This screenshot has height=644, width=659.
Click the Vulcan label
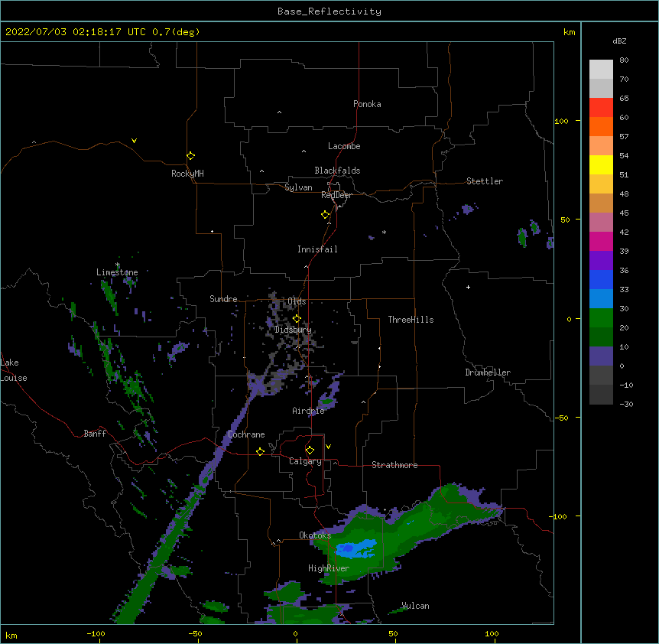point(415,606)
